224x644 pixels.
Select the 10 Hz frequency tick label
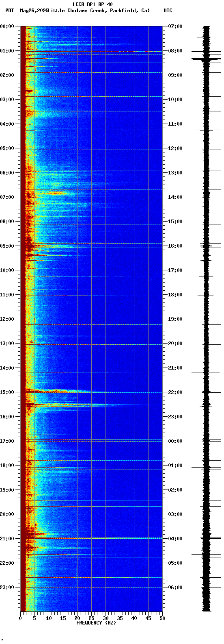(49, 618)
